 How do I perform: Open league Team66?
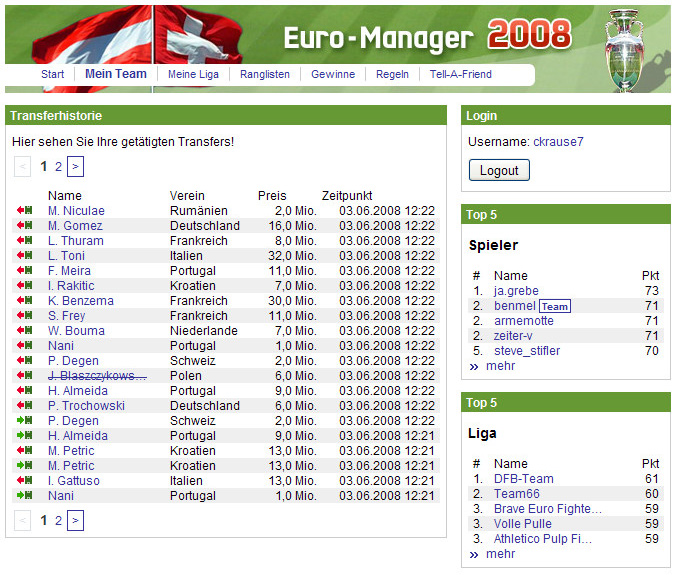tap(516, 494)
